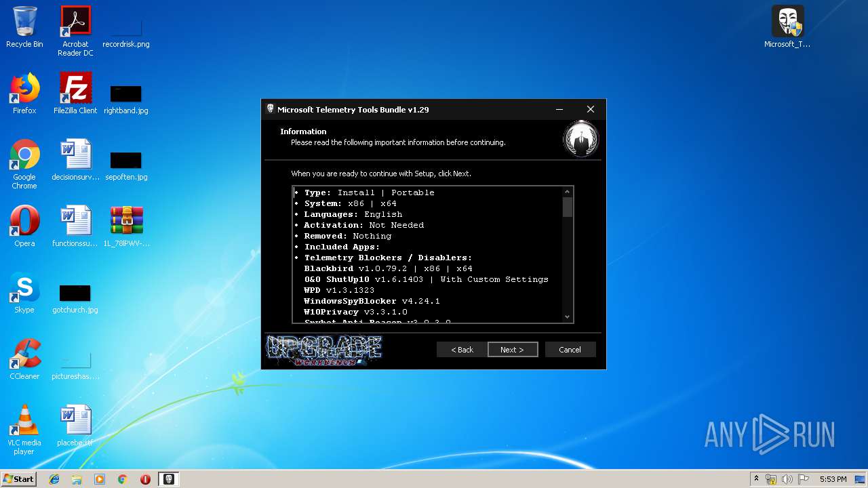Screen dimensions: 868x488
Task: Open Firefox desktop shortcut
Action: (x=24, y=94)
